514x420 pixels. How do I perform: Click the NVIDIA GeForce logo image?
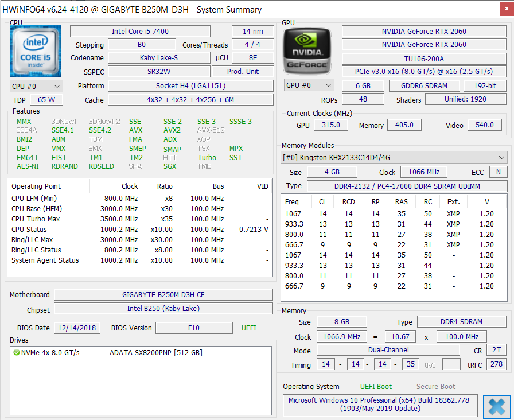307,51
